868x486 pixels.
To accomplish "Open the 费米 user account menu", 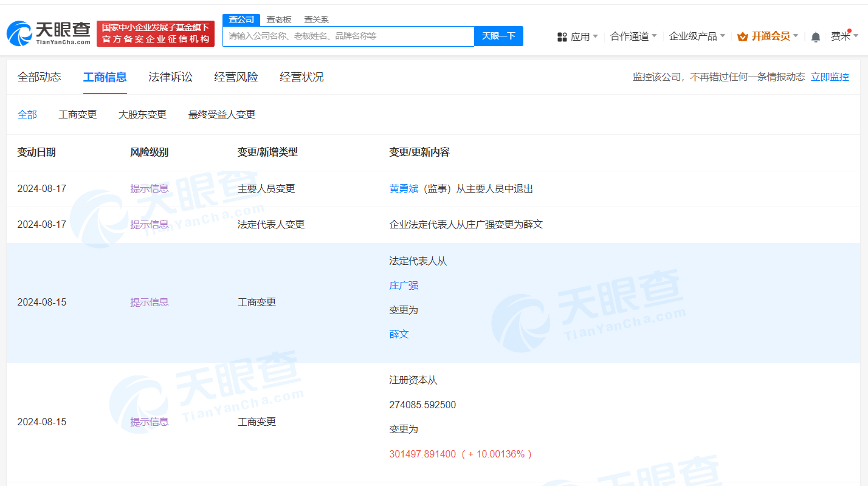I will 844,36.
